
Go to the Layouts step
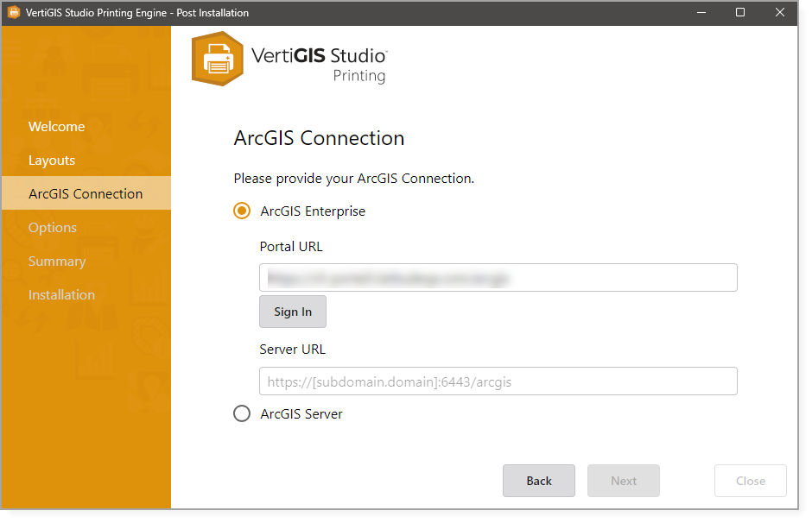pyautogui.click(x=52, y=161)
